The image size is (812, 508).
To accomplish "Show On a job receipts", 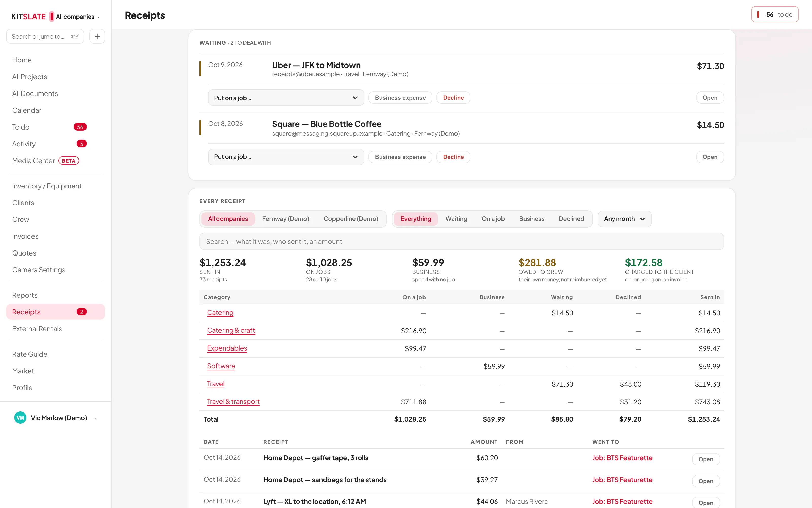I will coord(493,219).
